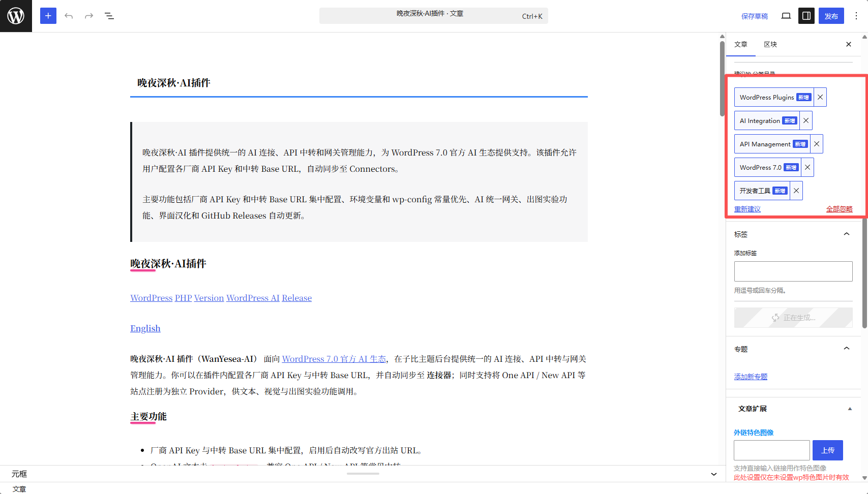Add the AI Integration category
868x494 pixels.
[x=767, y=120]
